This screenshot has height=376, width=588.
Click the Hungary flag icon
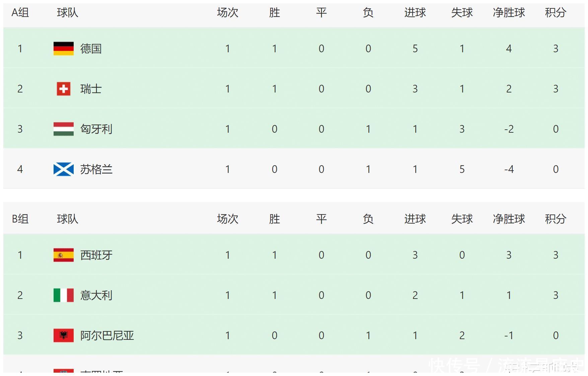tap(63, 129)
